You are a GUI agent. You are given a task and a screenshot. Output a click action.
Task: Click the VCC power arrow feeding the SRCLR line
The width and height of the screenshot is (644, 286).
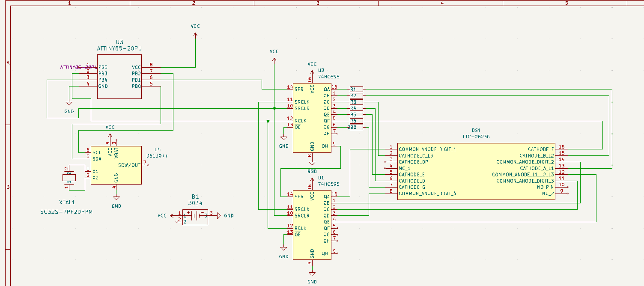(274, 59)
